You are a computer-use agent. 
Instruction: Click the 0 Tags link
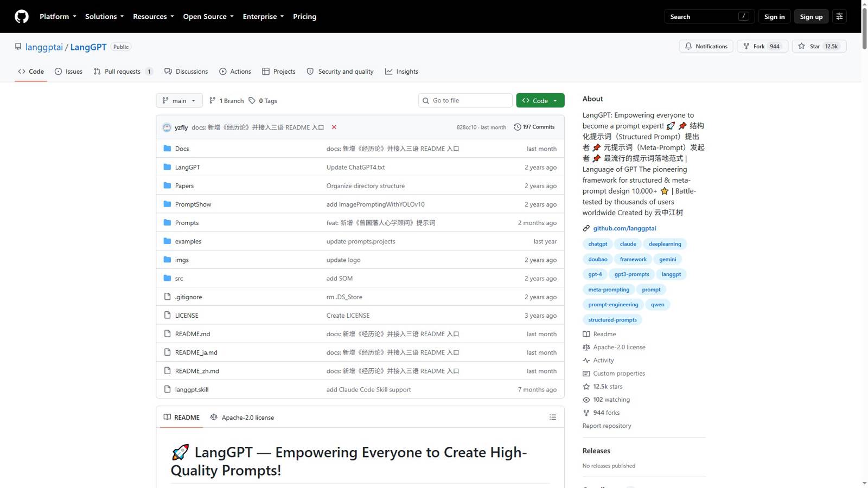[263, 100]
